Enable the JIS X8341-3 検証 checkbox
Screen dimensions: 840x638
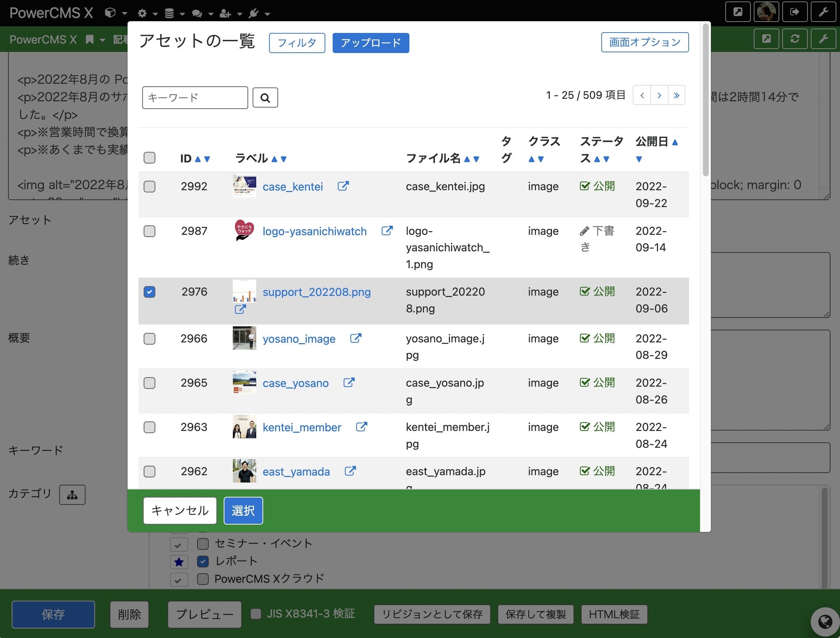[255, 613]
